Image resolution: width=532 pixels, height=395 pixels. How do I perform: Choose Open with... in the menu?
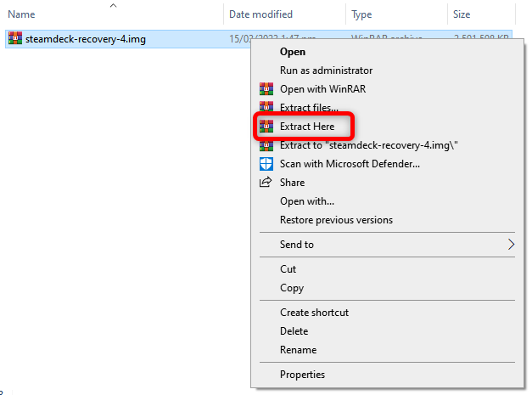coord(306,201)
